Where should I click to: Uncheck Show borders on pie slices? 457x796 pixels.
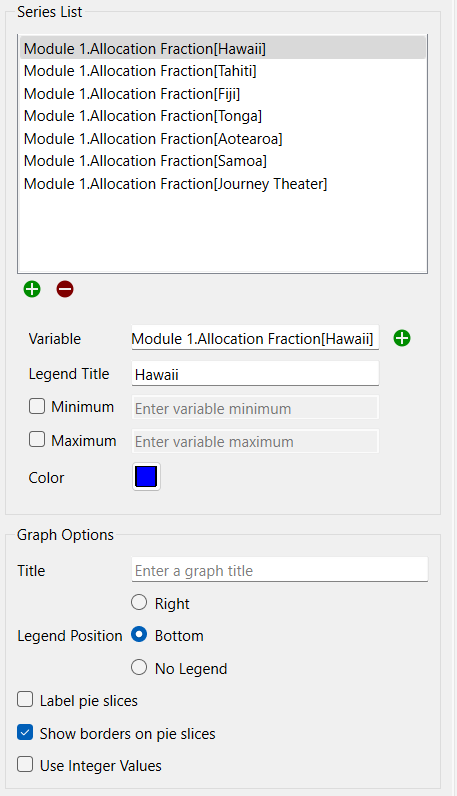pos(25,733)
